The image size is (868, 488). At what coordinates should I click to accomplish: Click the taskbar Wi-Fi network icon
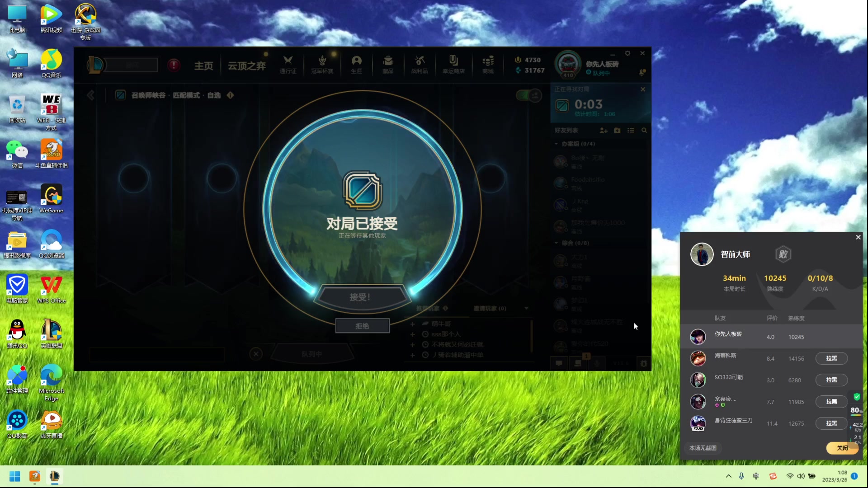[790, 476]
